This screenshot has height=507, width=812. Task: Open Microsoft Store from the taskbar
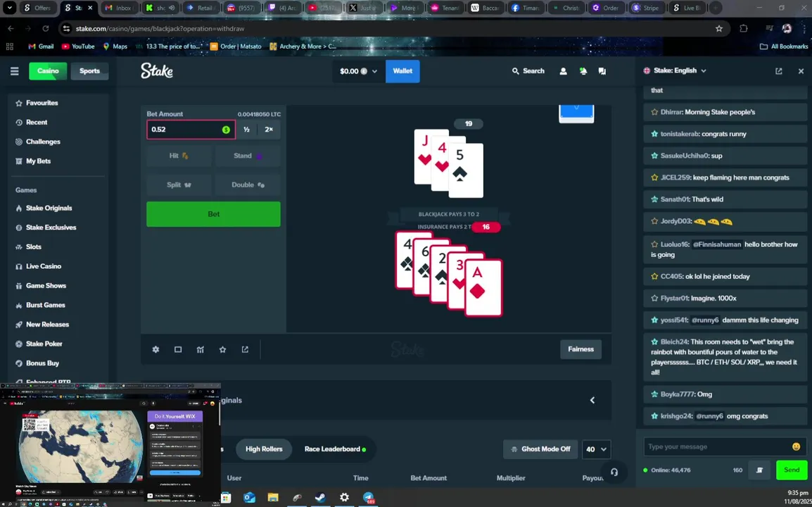coord(226,497)
